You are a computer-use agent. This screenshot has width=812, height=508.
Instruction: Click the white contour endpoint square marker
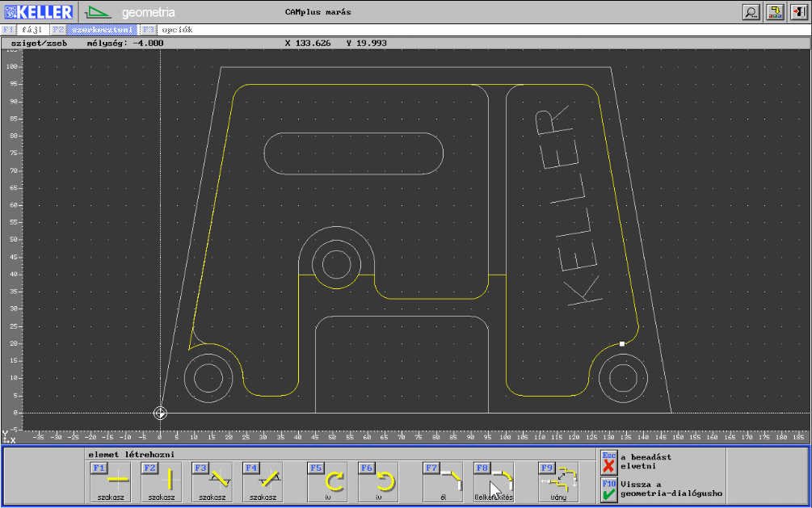tap(622, 344)
